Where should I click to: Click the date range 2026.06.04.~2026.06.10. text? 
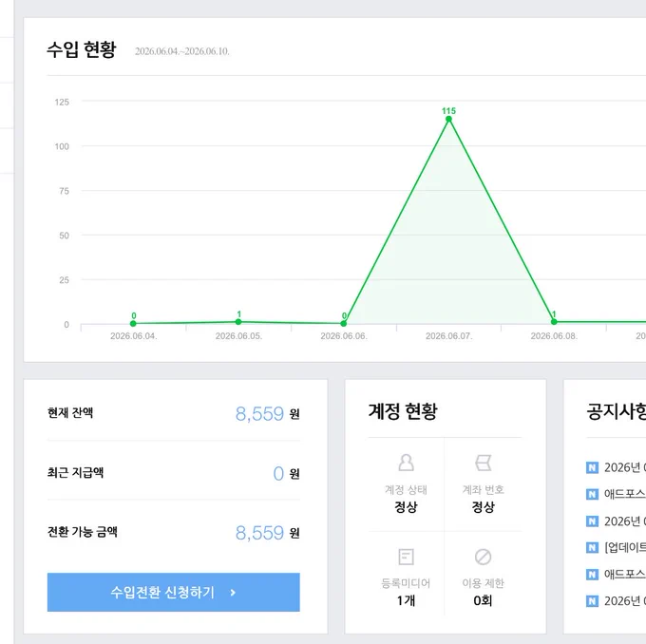182,51
